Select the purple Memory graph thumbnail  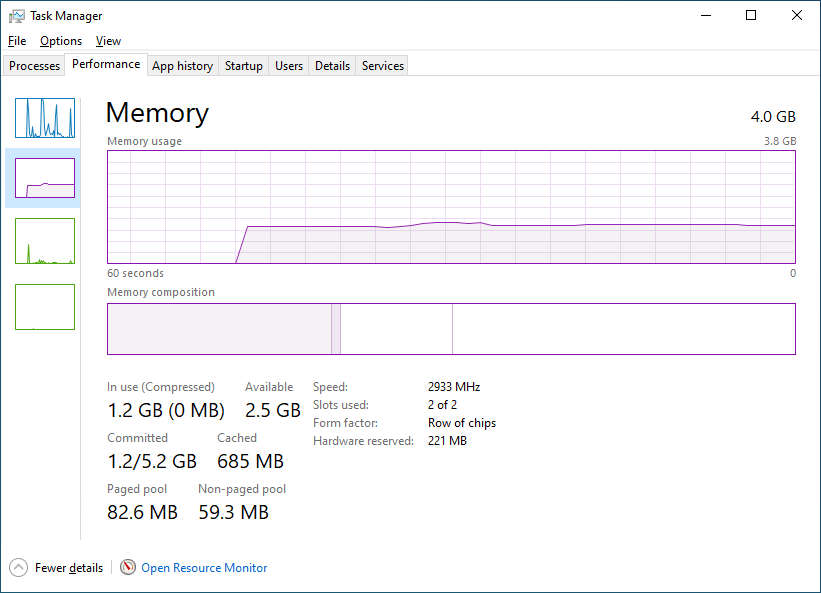[45, 178]
